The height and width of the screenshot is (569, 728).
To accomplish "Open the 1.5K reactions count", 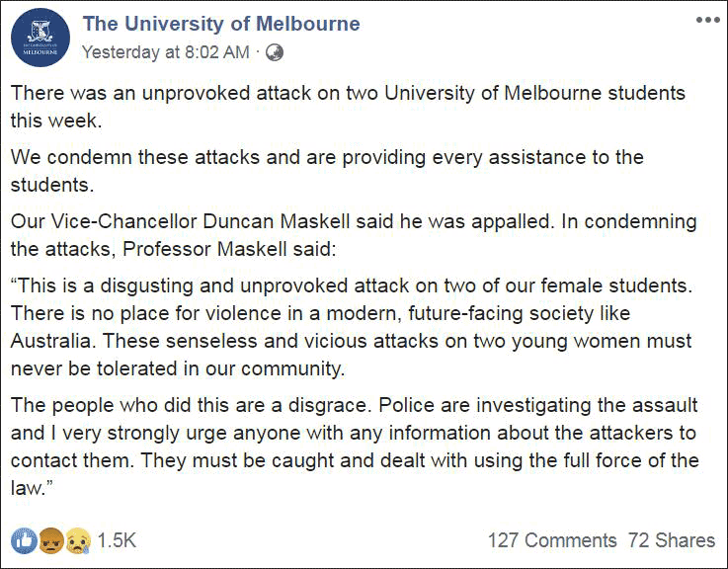I will coord(117,540).
